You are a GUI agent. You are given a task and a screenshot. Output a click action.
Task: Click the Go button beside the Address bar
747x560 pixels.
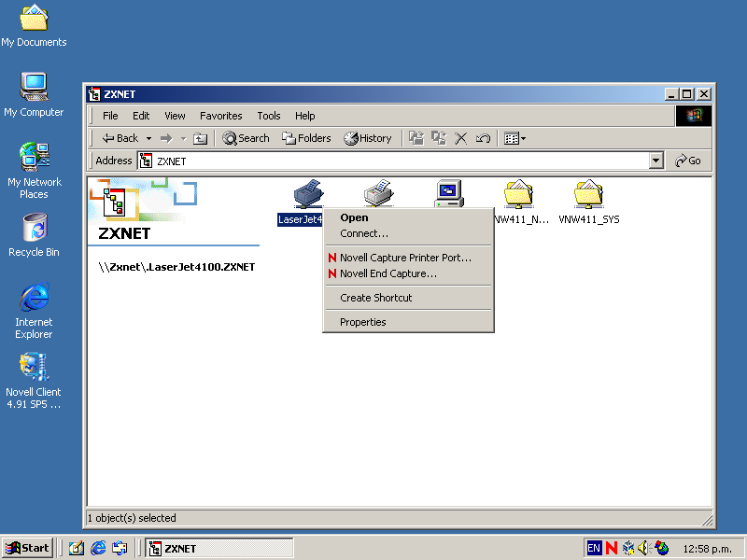[688, 161]
